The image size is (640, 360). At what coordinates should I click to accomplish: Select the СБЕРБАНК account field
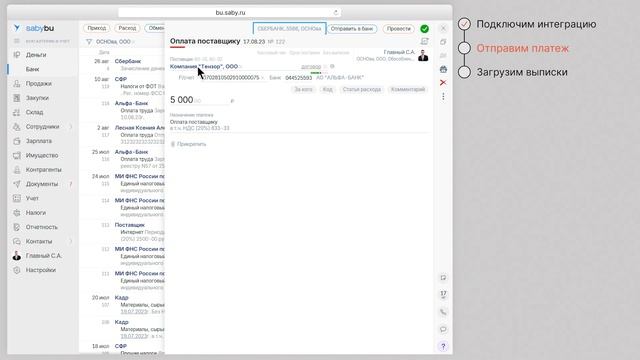pyautogui.click(x=289, y=29)
